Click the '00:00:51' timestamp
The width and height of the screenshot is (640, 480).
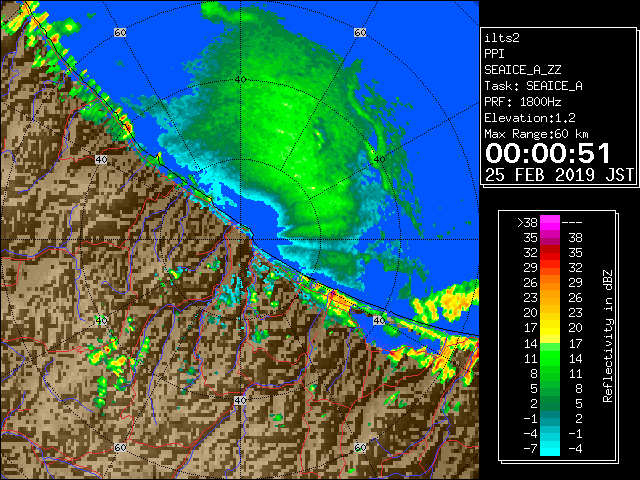[x=548, y=153]
